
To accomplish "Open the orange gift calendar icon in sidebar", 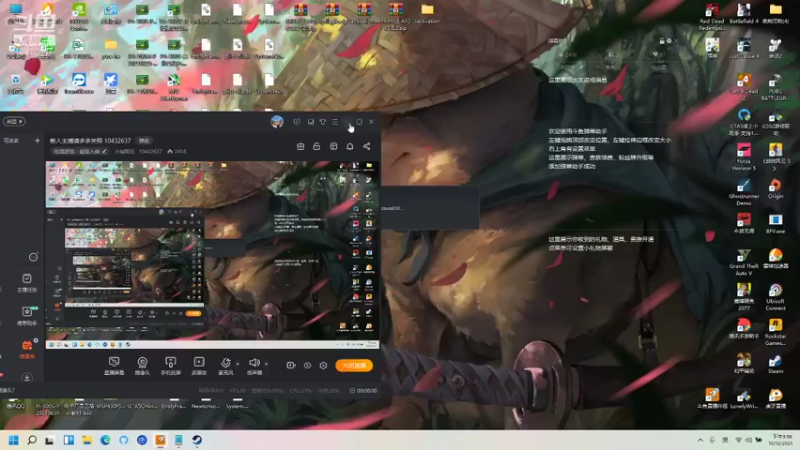I will (27, 348).
